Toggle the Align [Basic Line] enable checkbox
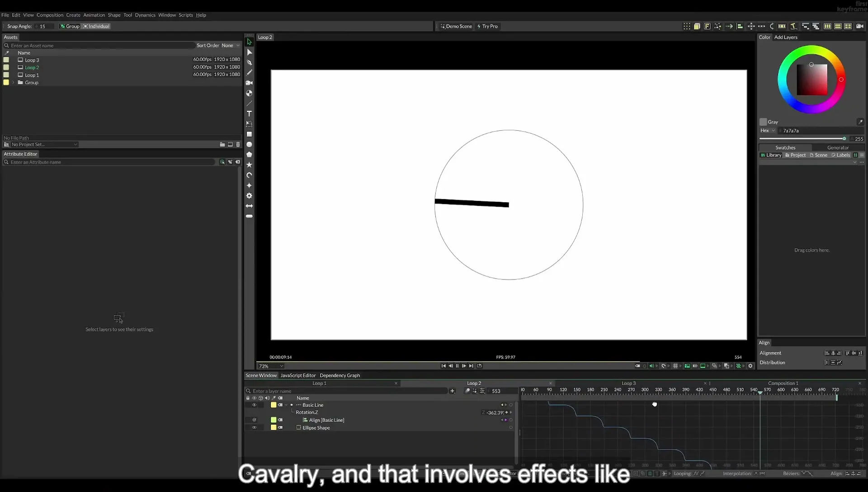The image size is (868, 492). click(254, 420)
